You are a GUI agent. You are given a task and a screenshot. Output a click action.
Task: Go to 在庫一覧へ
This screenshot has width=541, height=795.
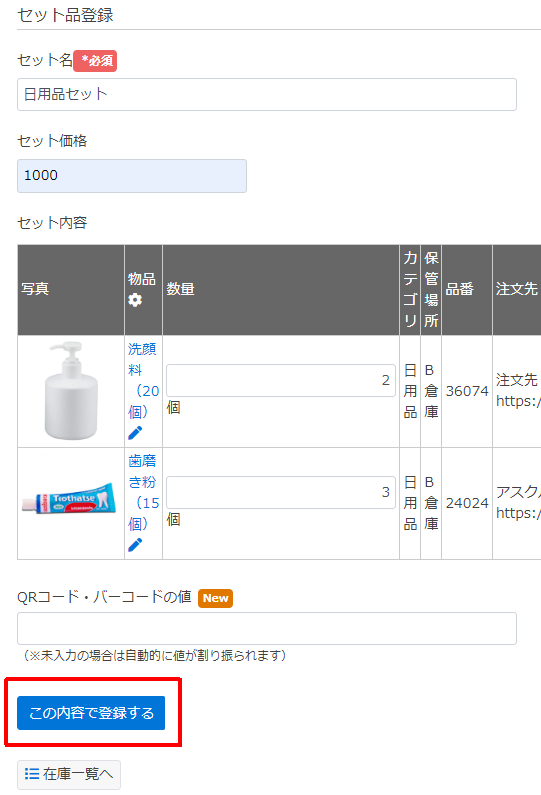tap(69, 774)
